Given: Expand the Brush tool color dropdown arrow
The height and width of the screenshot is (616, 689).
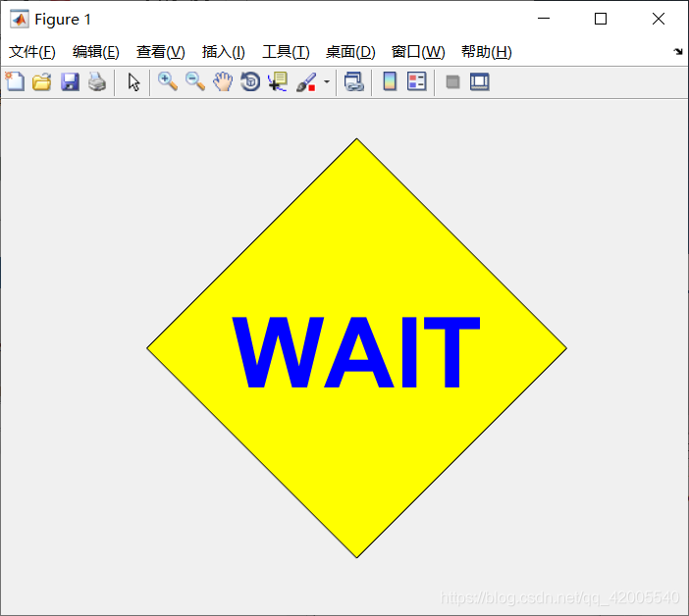Looking at the screenshot, I should pyautogui.click(x=327, y=81).
